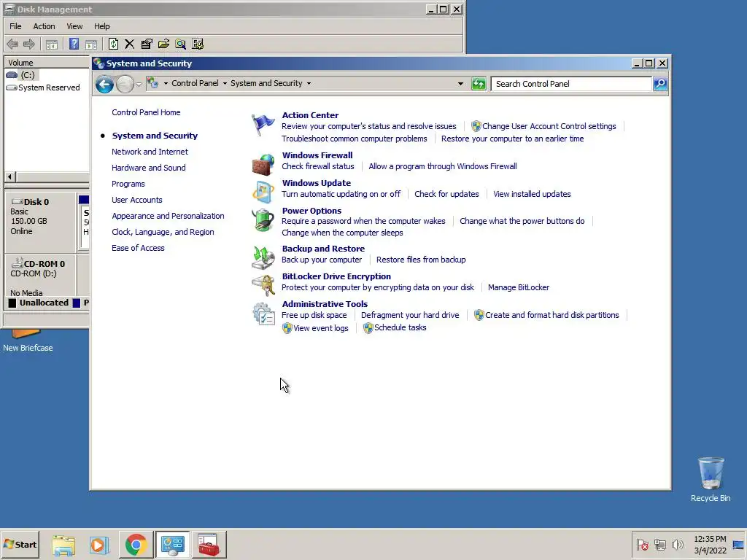The image size is (747, 560).
Task: Click left scroll arrow in Disk Management volume list
Action: point(10,176)
